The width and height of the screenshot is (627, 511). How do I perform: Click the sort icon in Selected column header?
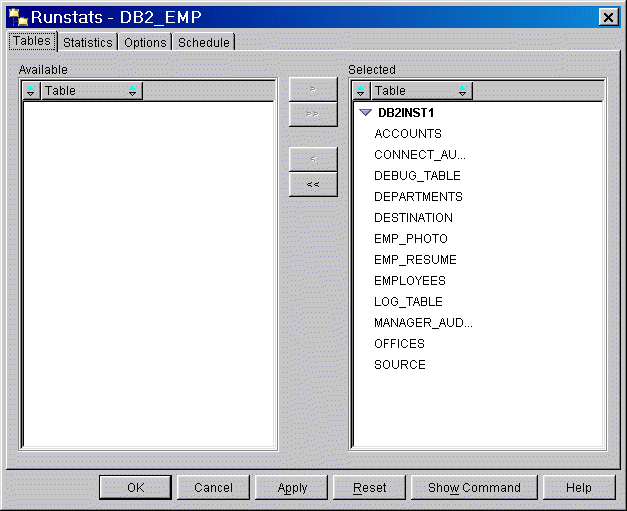click(361, 91)
